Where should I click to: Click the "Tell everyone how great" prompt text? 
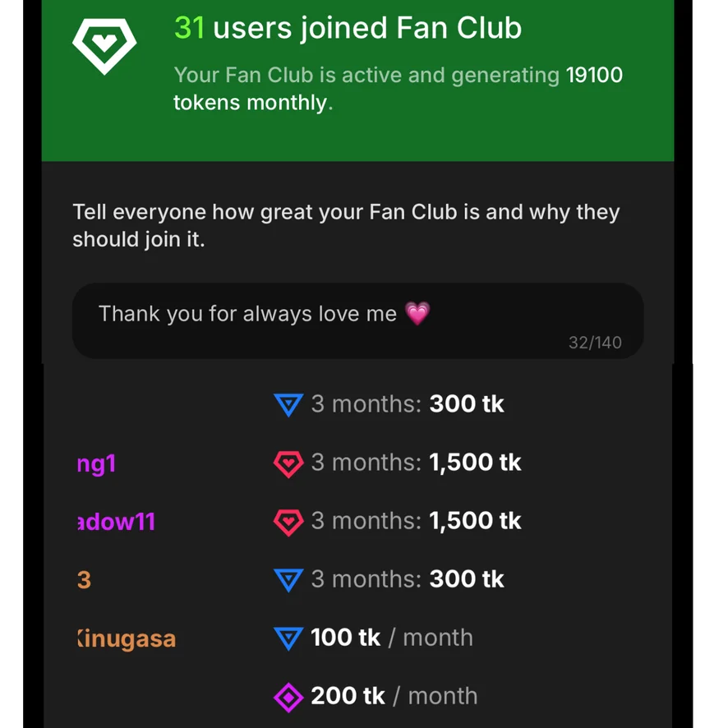click(345, 225)
